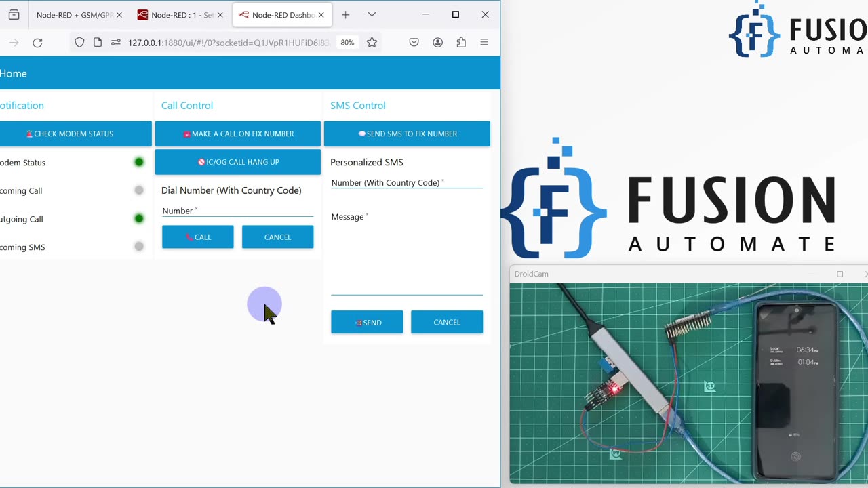This screenshot has width=868, height=488.
Task: Click the CALL button
Action: 198,237
